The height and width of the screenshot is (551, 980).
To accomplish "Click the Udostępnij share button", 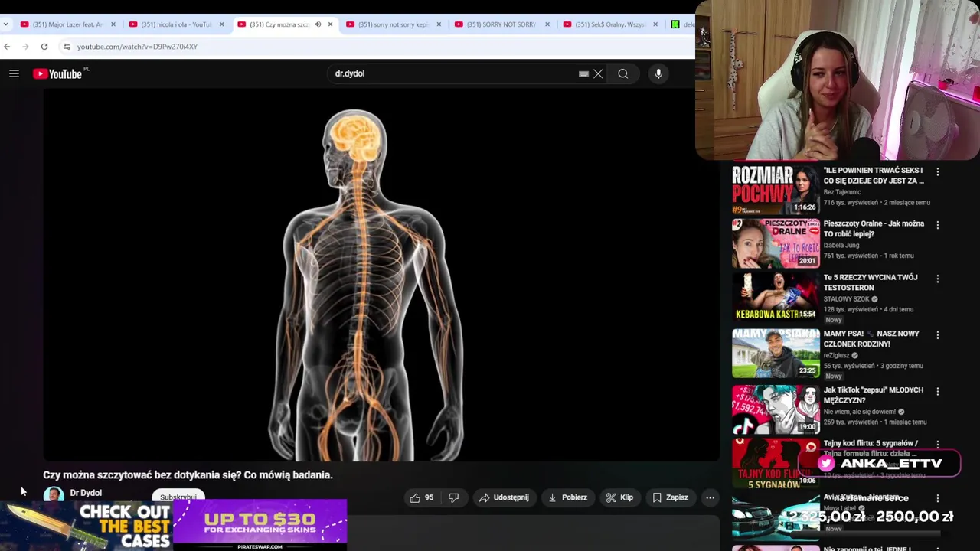I will [504, 497].
